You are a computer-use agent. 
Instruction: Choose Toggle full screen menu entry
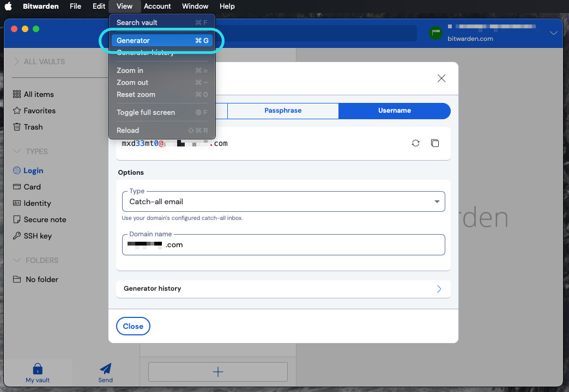[x=146, y=112]
